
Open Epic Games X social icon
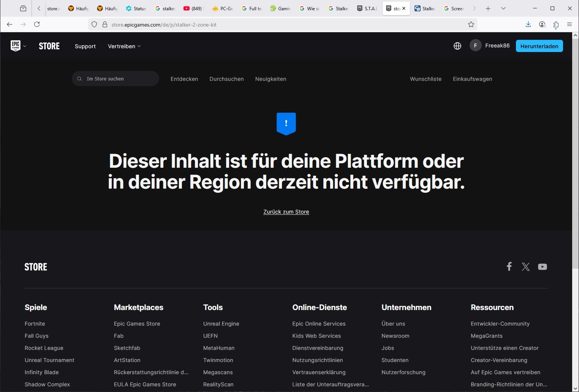(x=526, y=267)
